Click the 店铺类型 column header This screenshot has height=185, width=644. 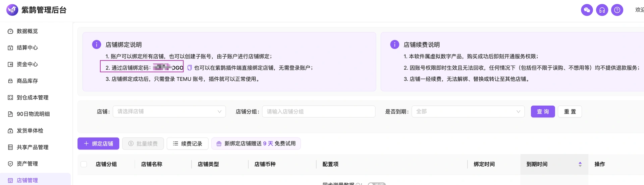click(208, 164)
